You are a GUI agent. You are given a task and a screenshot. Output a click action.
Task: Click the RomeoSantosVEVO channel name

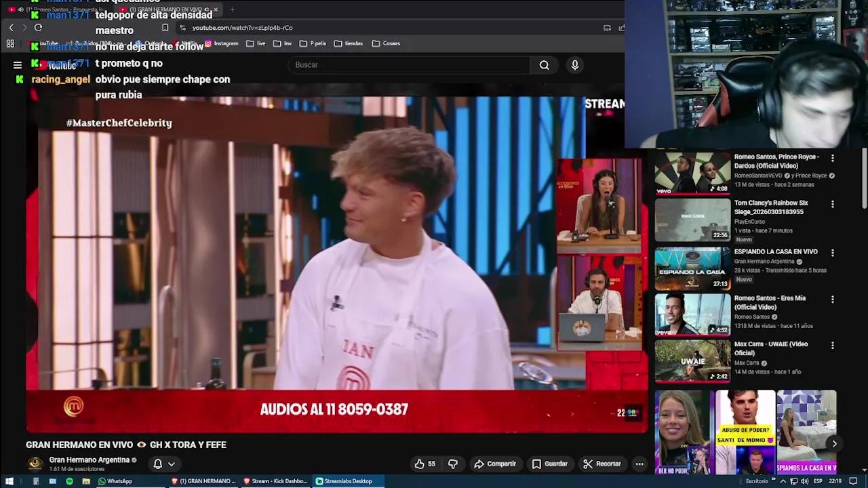pyautogui.click(x=758, y=176)
